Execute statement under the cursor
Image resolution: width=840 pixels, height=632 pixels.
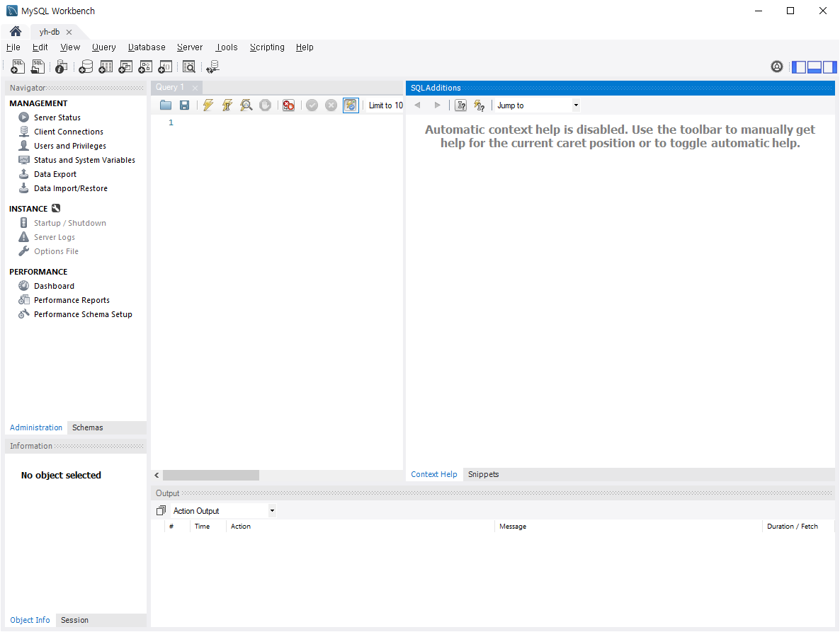[227, 105]
